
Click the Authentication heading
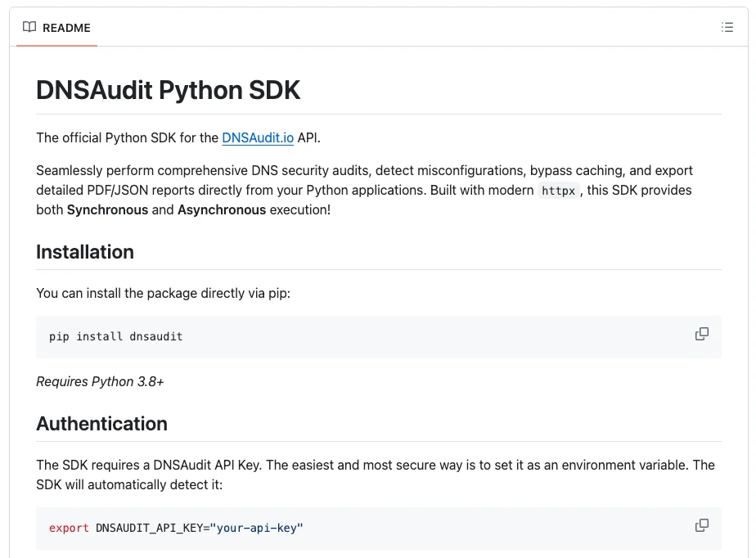(x=101, y=424)
